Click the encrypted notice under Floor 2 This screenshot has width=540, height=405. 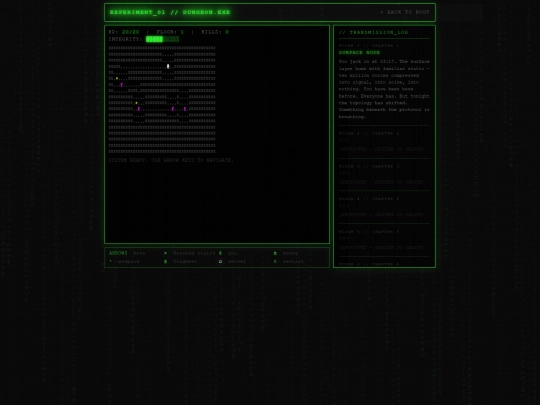382,149
